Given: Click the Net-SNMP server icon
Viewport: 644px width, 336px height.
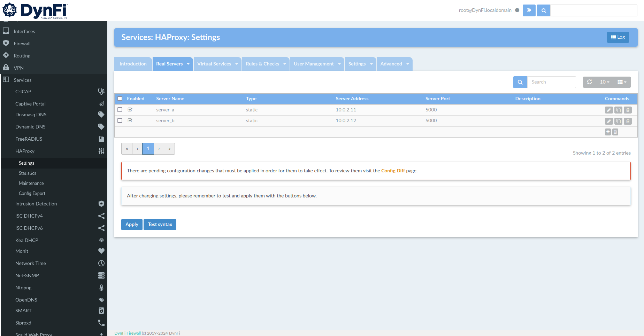Looking at the screenshot, I should pyautogui.click(x=101, y=275).
